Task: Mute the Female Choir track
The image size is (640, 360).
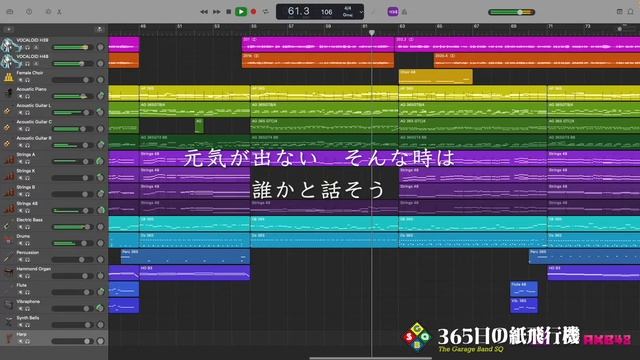Action: [20, 80]
